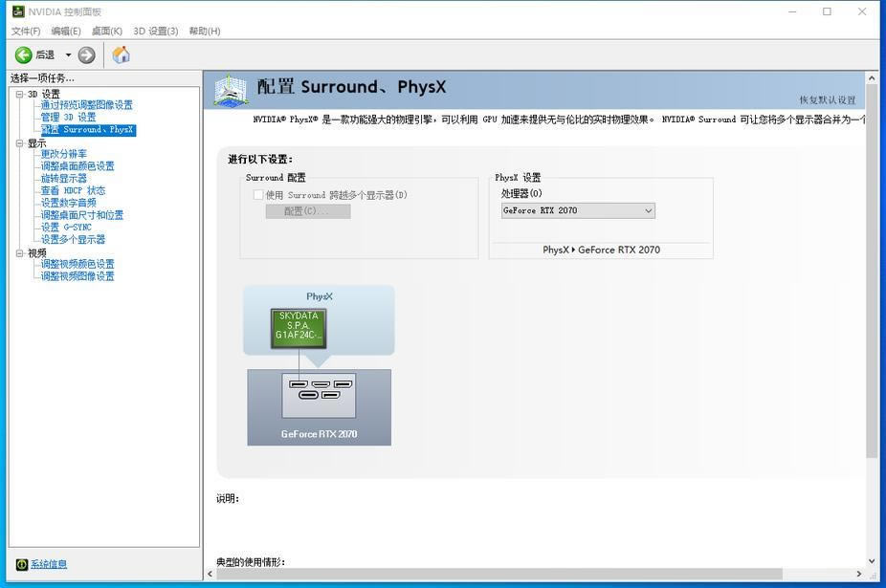Image resolution: width=886 pixels, height=588 pixels.
Task: Click the horizontal scrollbar left arrow
Action: 210,574
